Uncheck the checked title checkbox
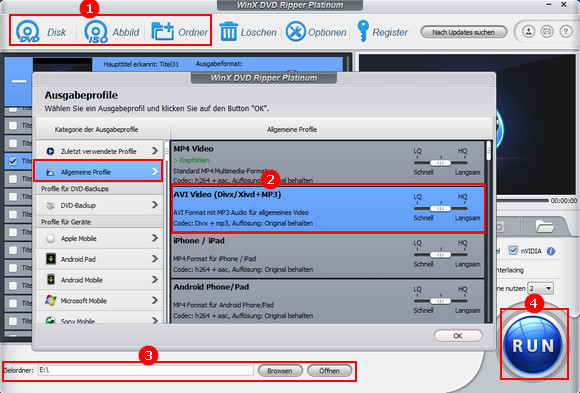Screen dimensions: 580x393 13,161
